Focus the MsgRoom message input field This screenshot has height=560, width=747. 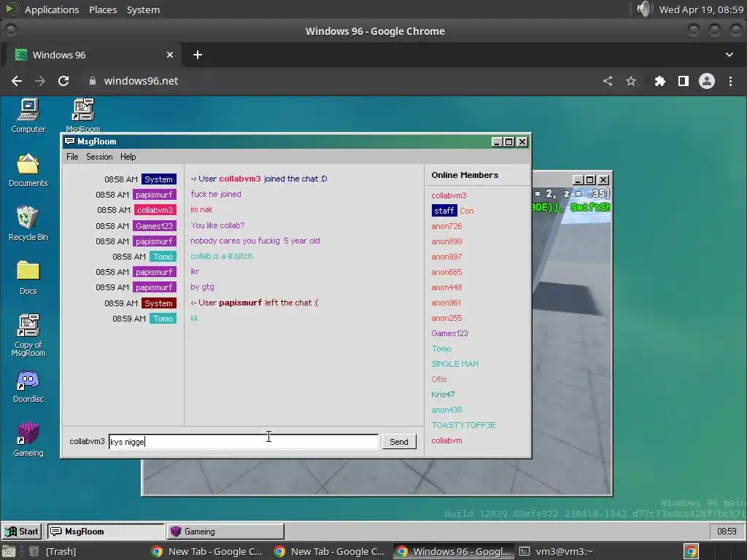click(244, 441)
